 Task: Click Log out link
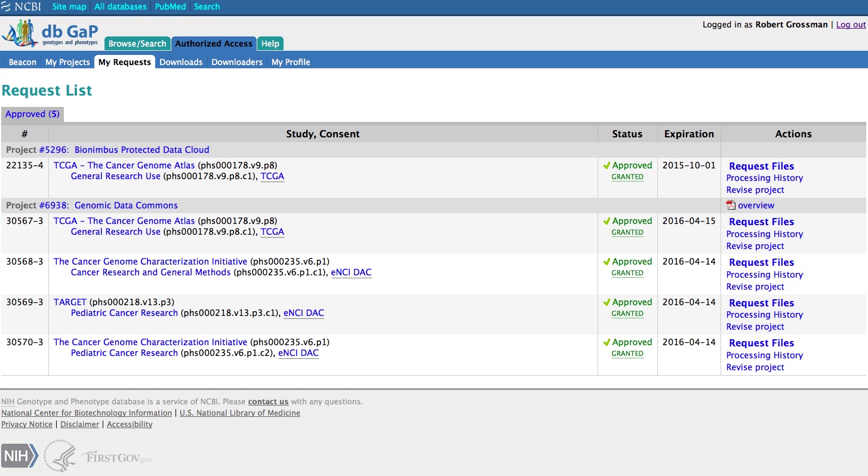point(851,24)
